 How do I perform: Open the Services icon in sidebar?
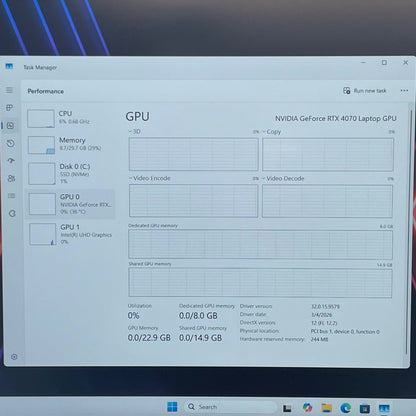coord(12,213)
